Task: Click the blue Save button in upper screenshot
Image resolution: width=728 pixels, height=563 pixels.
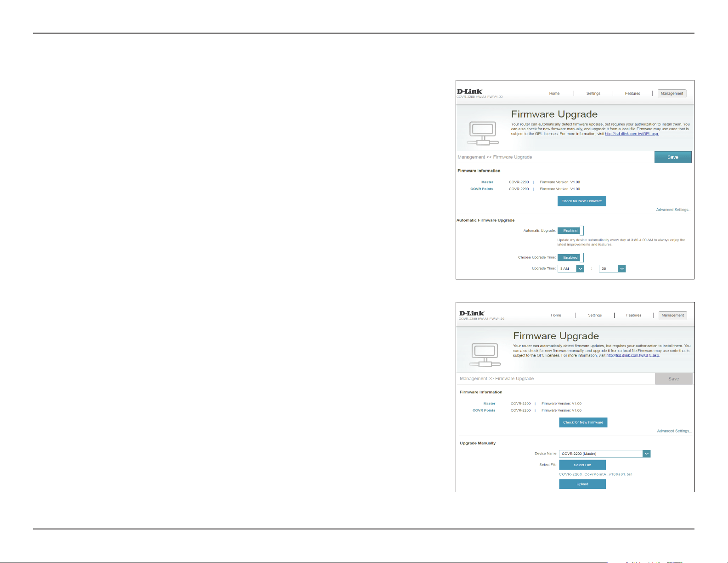Action: [x=673, y=157]
